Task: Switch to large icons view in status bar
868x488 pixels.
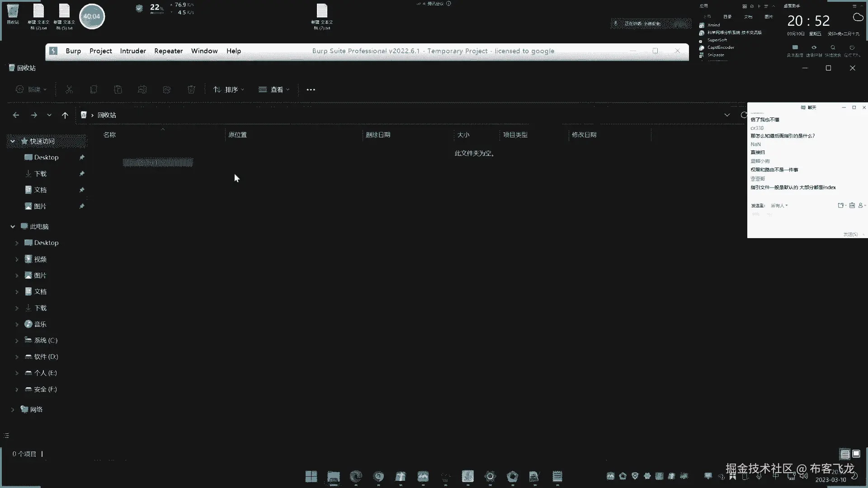Action: pyautogui.click(x=856, y=454)
